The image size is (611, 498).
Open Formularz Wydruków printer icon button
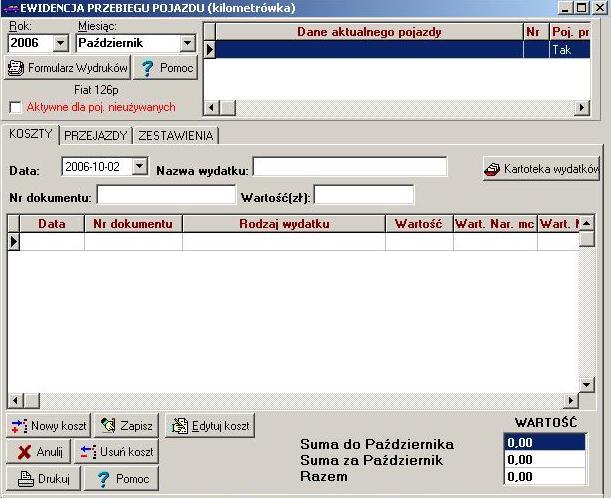pos(16,68)
